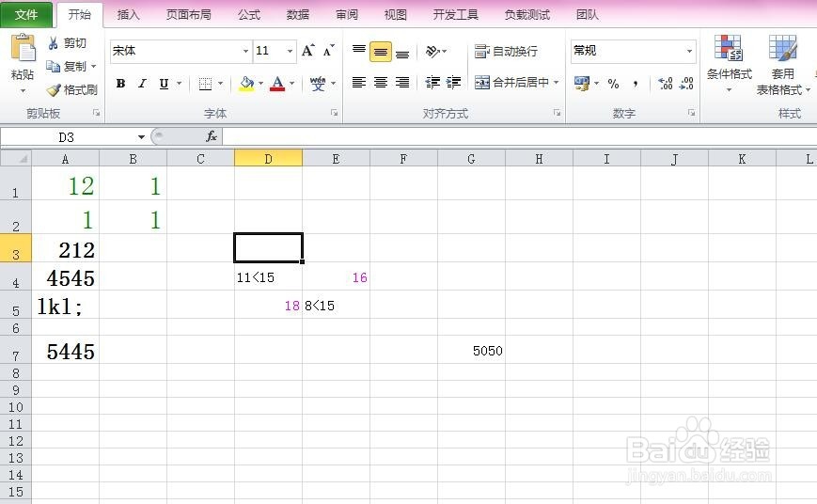
Task: Select cell G7 containing 5050
Action: pos(471,350)
